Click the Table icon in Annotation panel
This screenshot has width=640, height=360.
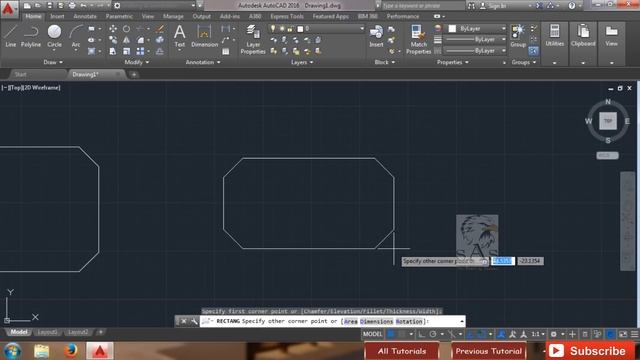pyautogui.click(x=226, y=51)
